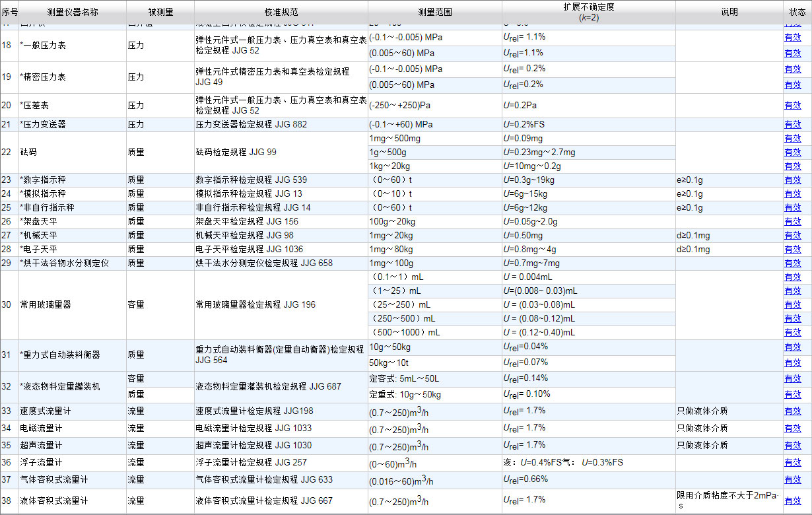The image size is (812, 515).
Task: Click the 数字指示秤检定规程 JJG 539 cell
Action: click(x=281, y=180)
